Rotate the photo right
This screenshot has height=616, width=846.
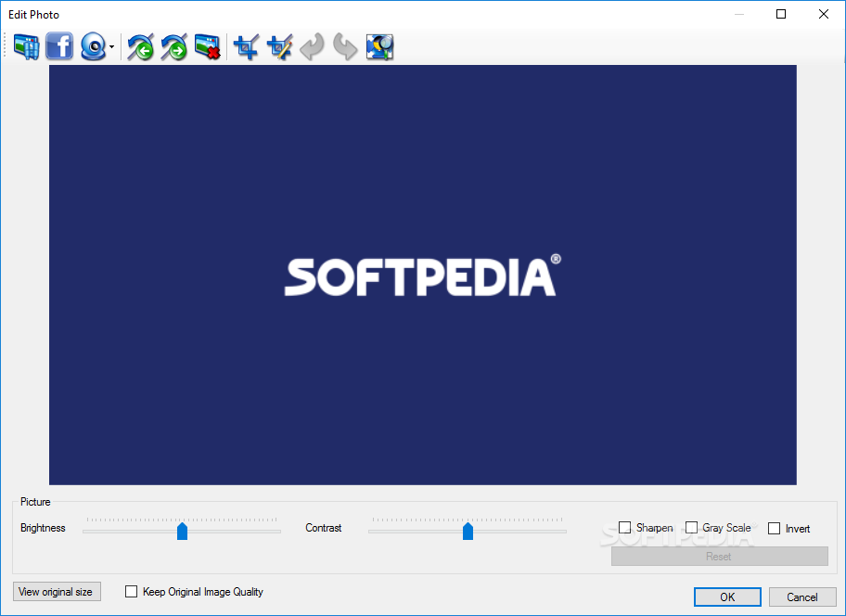173,47
